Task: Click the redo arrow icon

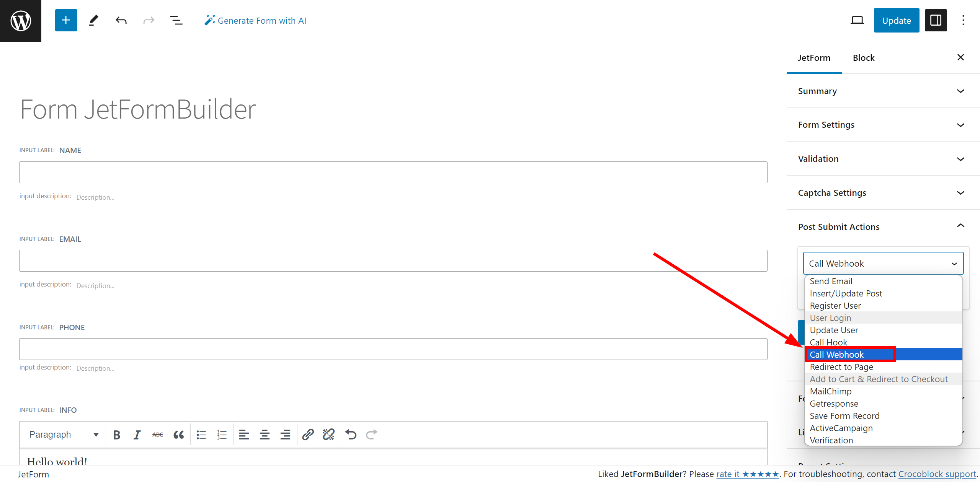Action: [x=148, y=21]
